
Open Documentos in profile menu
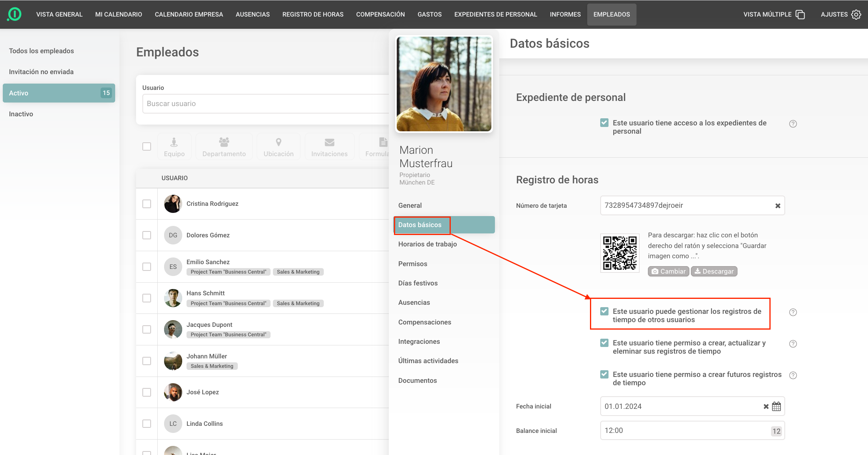pyautogui.click(x=444, y=381)
